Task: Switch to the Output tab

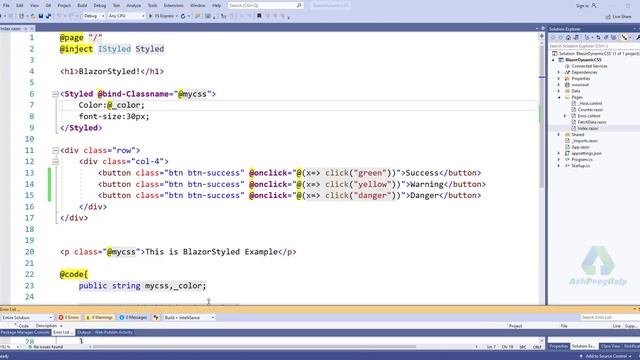Action: tap(84, 332)
